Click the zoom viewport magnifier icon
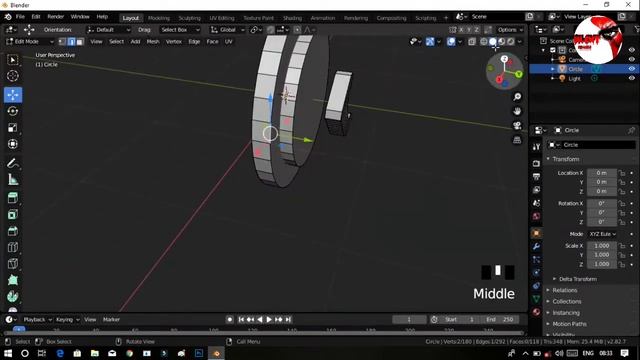This screenshot has width=640, height=360. click(517, 97)
